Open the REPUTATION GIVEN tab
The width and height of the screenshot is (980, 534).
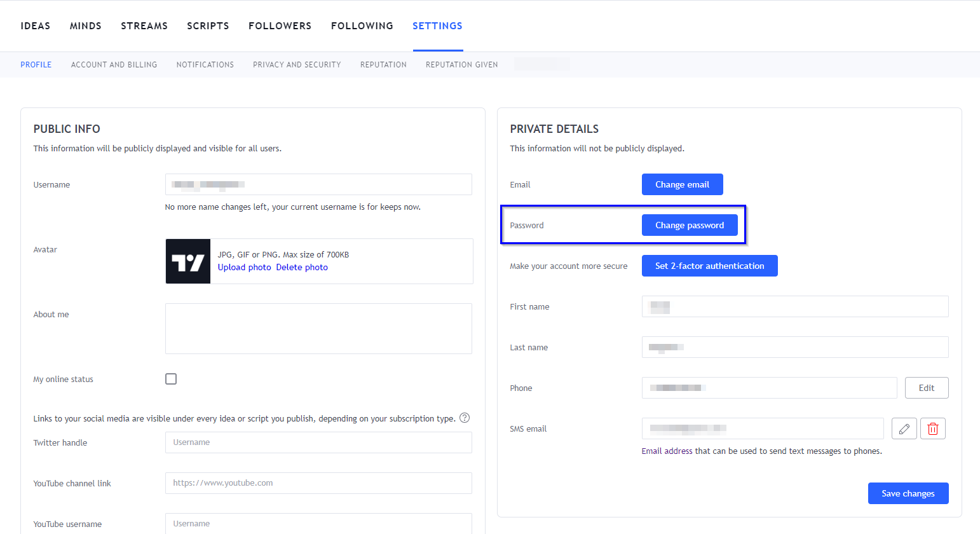(461, 64)
